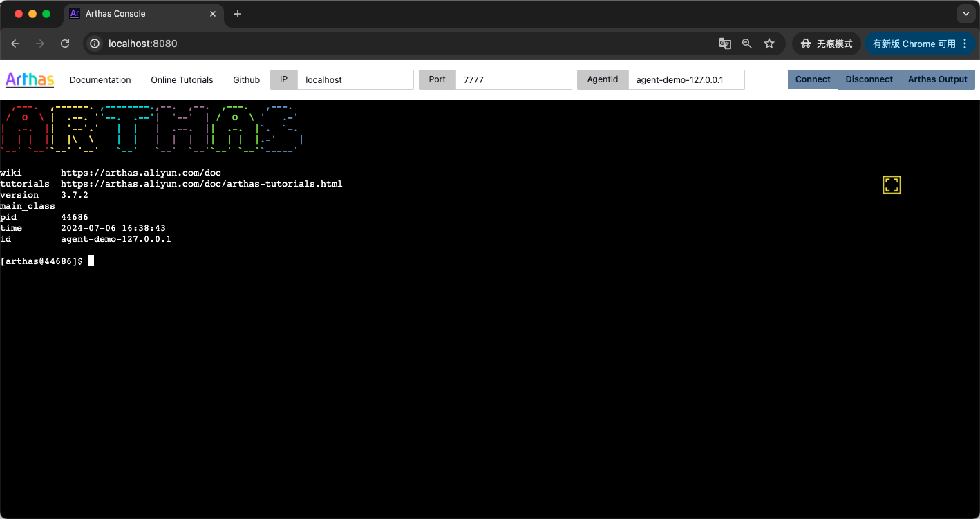Bookmark this page with star icon

click(x=769, y=44)
